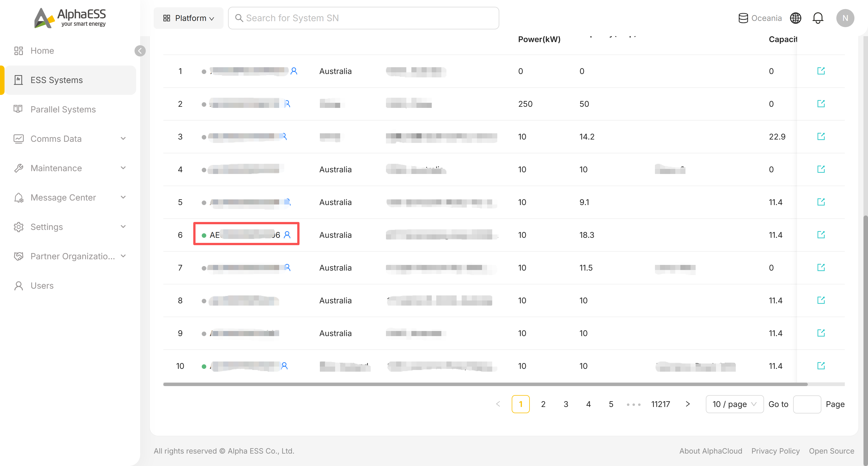Open Privacy Policy link

(775, 451)
